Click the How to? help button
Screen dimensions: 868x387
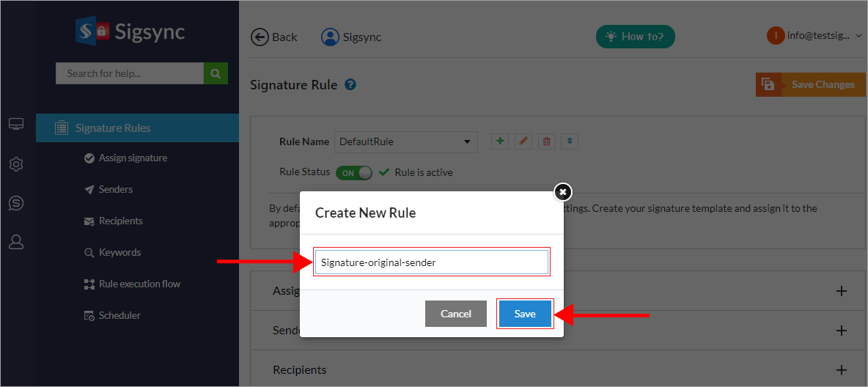point(635,37)
